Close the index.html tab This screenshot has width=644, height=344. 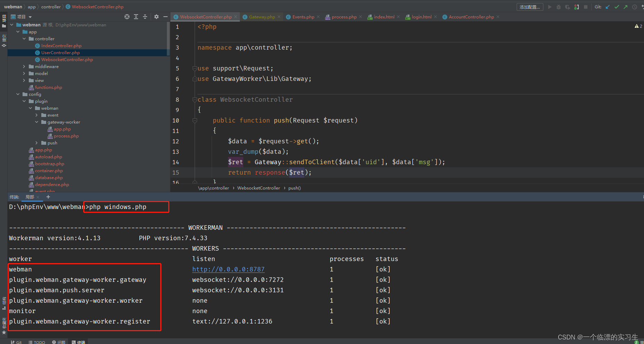click(398, 17)
